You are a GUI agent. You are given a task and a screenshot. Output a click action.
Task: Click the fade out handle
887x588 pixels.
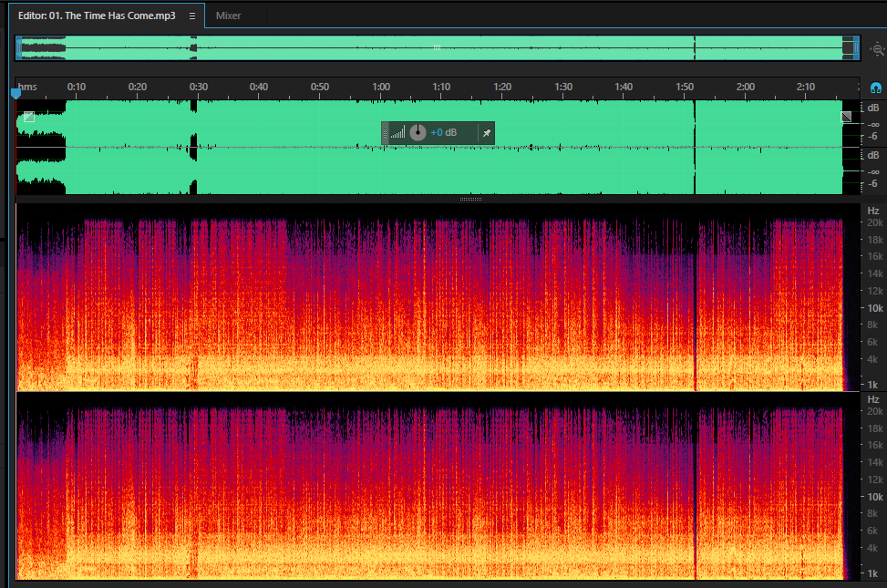tap(846, 117)
